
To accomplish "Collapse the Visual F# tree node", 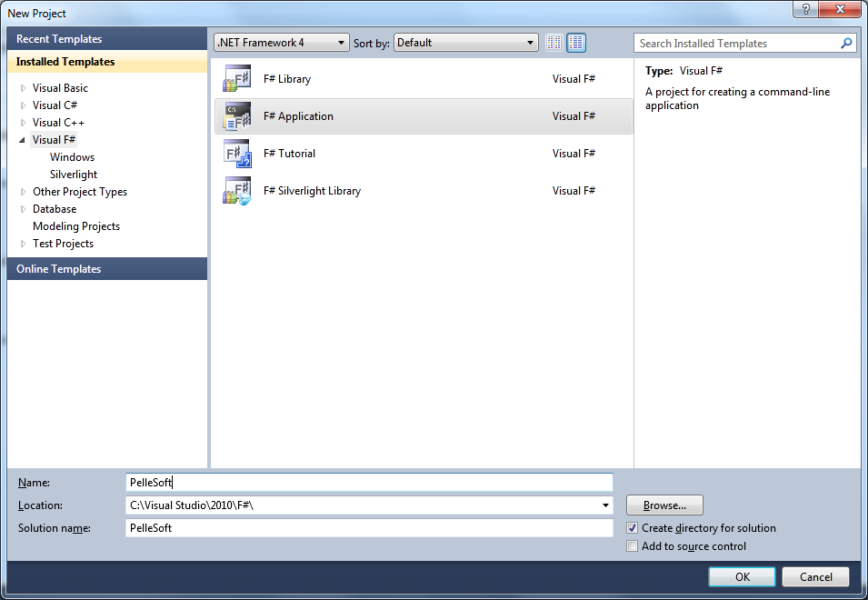I will [22, 140].
